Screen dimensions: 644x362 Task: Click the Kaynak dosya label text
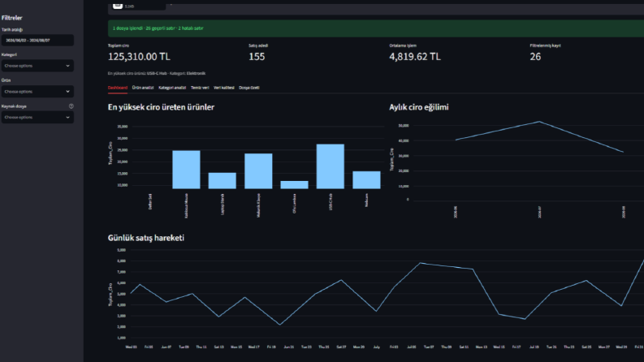14,106
